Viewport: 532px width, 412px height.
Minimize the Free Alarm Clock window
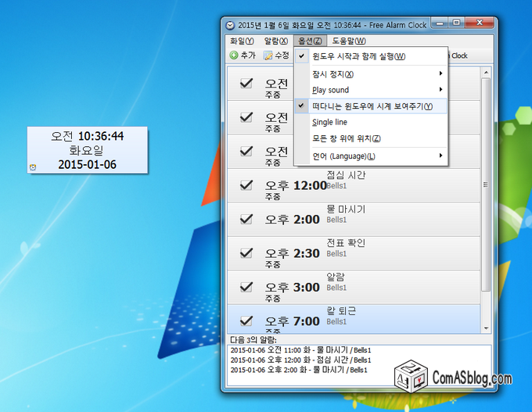pyautogui.click(x=440, y=23)
